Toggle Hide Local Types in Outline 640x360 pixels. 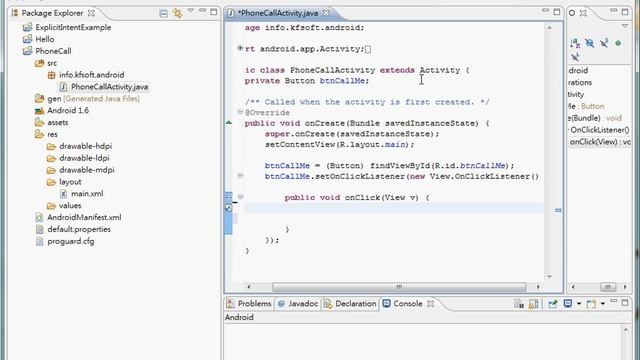coord(575,56)
